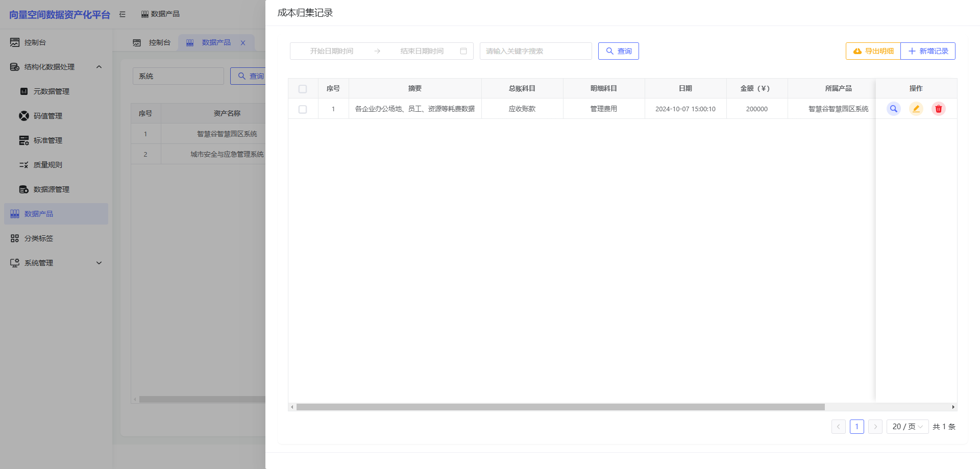Screen dimensions: 980x469
Task: Close the 数据产品 tab with X icon
Action: [x=243, y=43]
